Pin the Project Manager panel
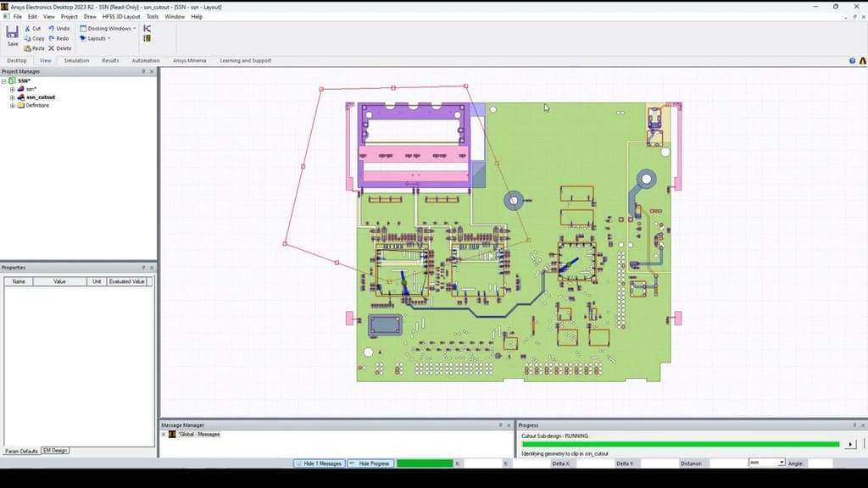This screenshot has width=868, height=488. 143,72
